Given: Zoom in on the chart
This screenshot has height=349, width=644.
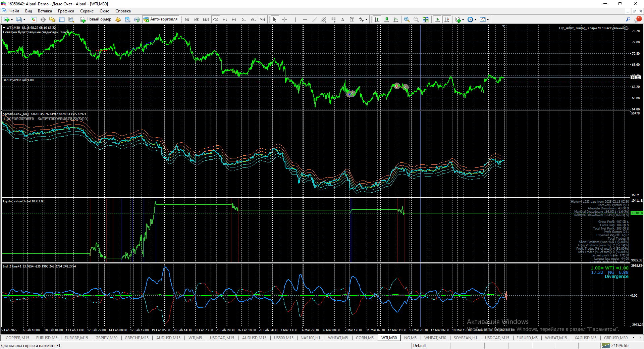Looking at the screenshot, I should [x=407, y=19].
